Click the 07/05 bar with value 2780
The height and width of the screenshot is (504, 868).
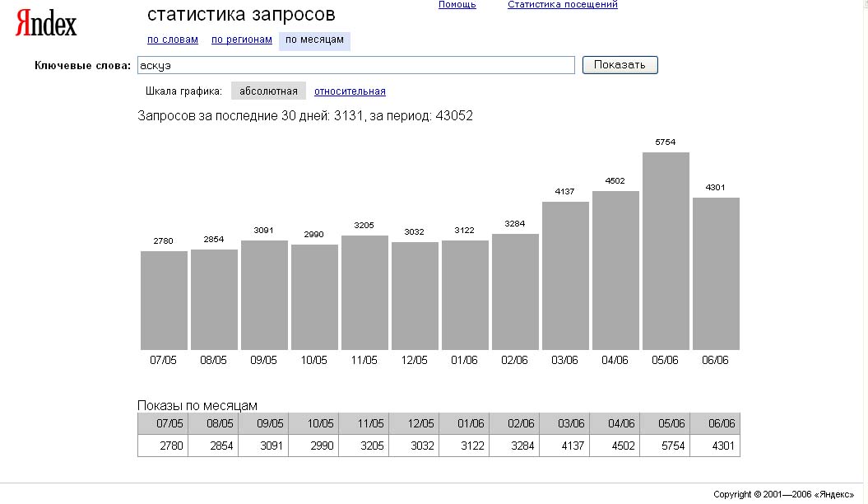[x=164, y=301]
